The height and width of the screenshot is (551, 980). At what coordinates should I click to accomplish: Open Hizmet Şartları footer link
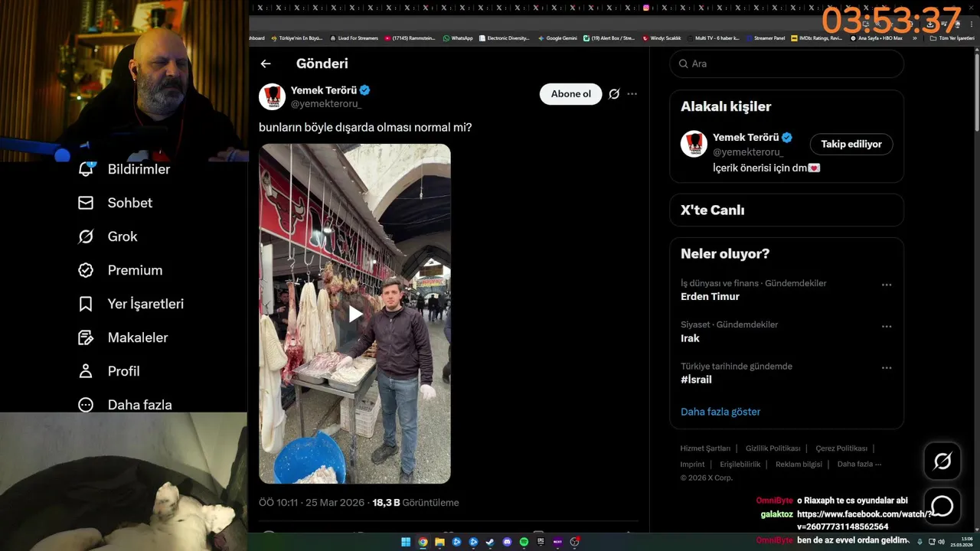point(705,448)
